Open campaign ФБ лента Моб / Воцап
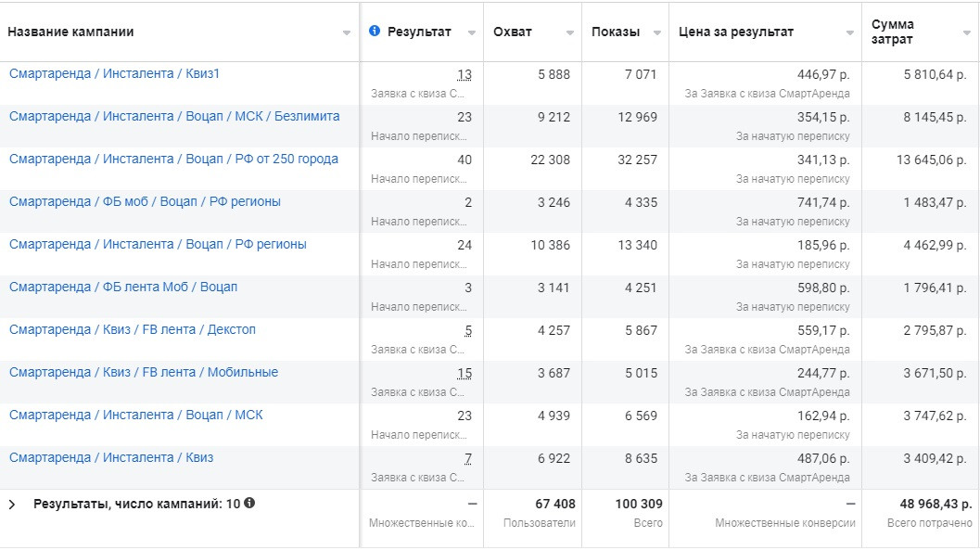Viewport: 980px width, 550px height. (x=123, y=287)
